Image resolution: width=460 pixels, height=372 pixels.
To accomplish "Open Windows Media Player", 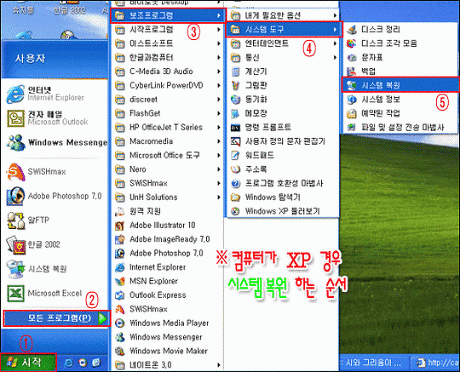I will [168, 323].
